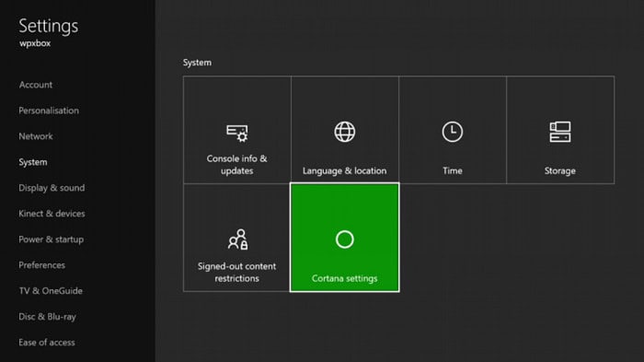This screenshot has width=644, height=362.
Task: Open Display & sound settings
Action: click(x=52, y=188)
